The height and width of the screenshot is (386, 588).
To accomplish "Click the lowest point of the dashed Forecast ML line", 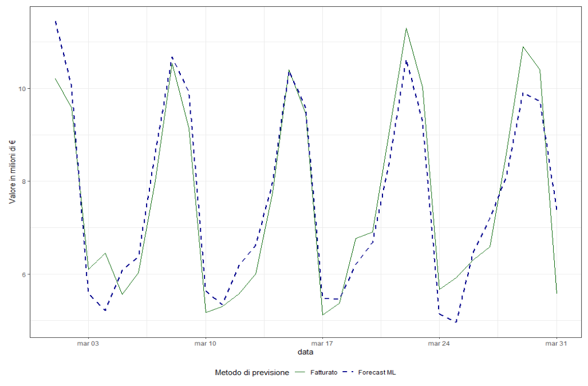I will [456, 322].
